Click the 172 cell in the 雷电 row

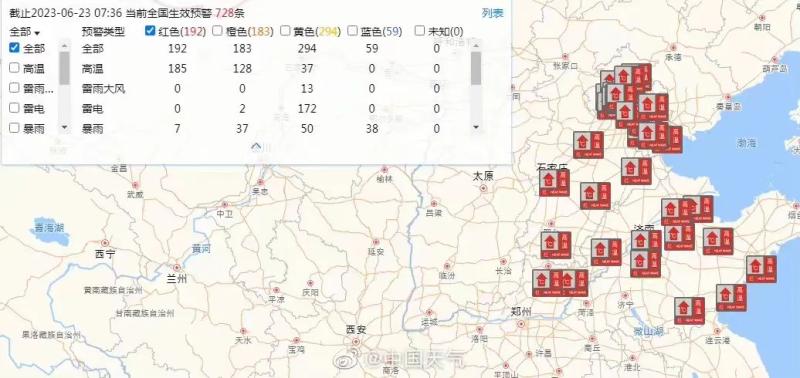pos(307,109)
